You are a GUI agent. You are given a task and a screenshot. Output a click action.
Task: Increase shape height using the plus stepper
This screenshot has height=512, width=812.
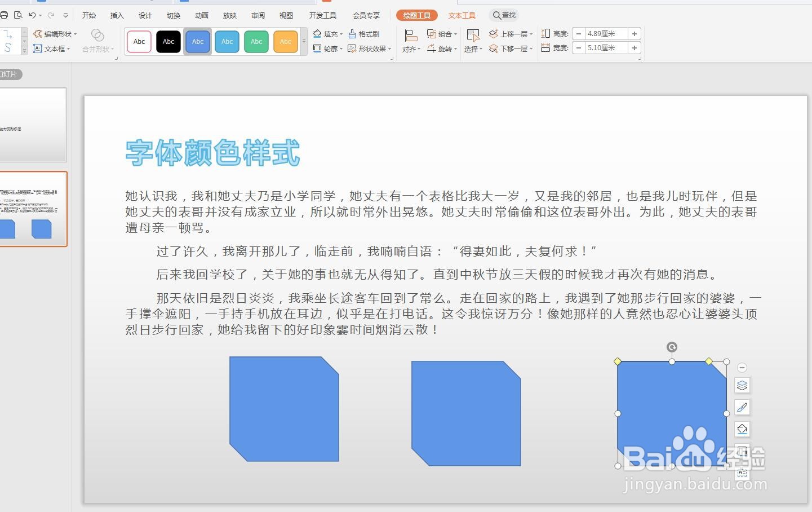(634, 33)
